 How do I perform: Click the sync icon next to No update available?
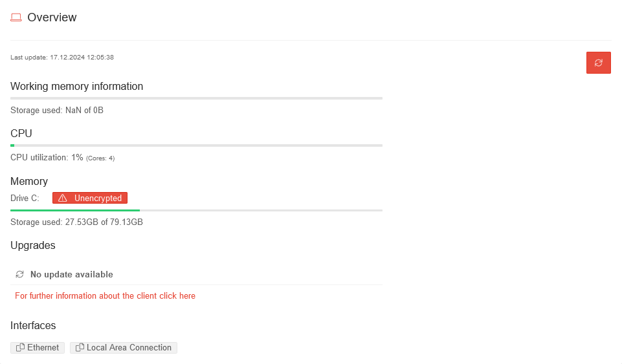20,274
